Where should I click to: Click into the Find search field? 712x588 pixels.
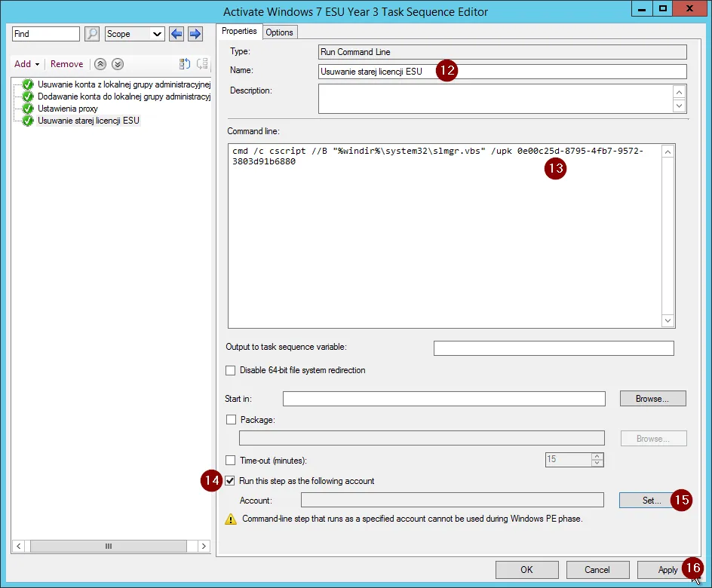(x=45, y=34)
